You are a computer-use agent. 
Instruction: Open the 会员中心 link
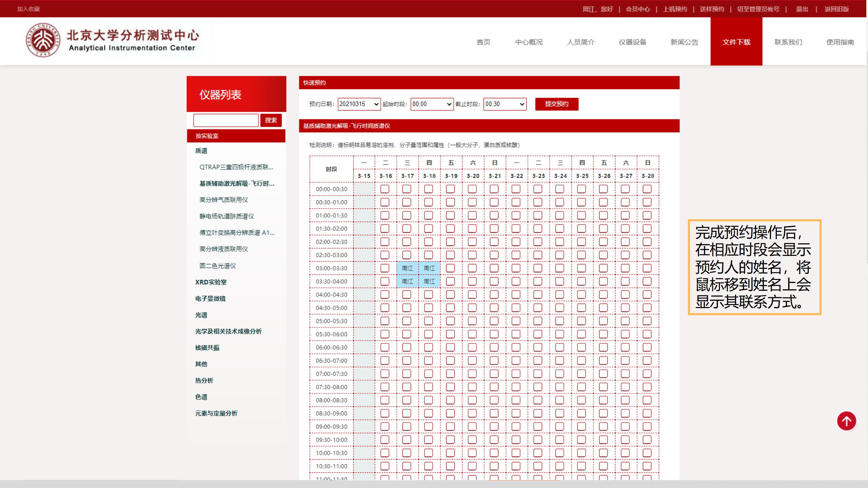click(x=638, y=9)
